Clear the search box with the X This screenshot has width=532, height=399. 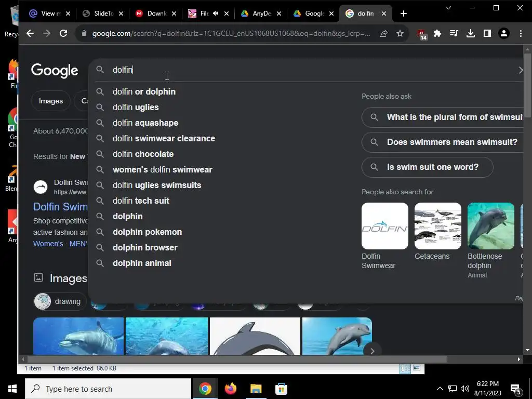(x=521, y=70)
